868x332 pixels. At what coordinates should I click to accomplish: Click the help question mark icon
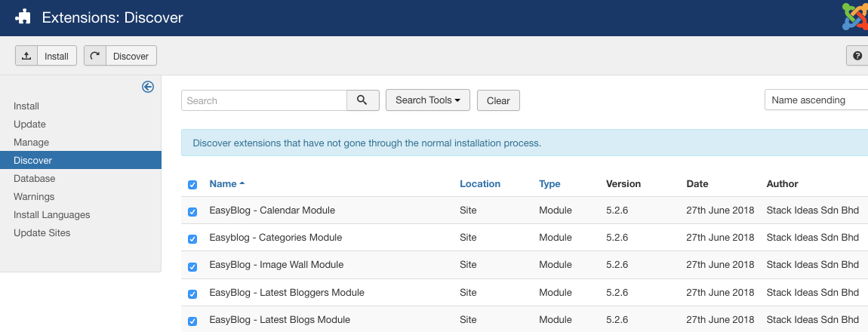click(x=857, y=56)
